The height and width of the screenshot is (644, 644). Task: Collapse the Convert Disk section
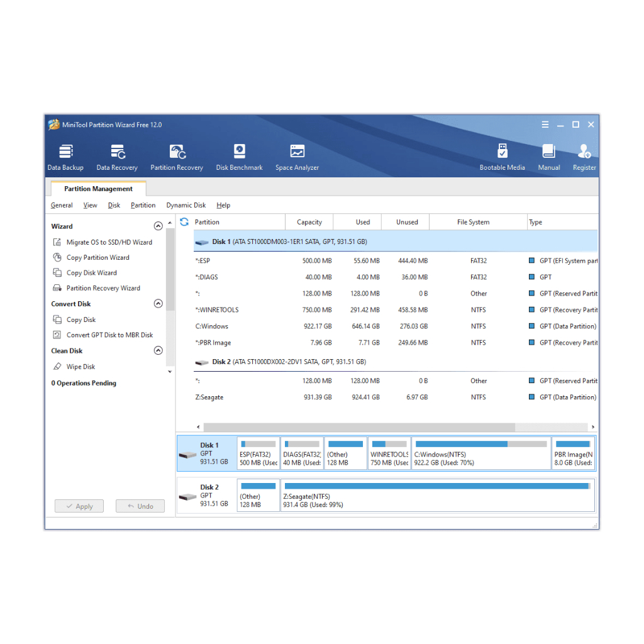pos(158,303)
